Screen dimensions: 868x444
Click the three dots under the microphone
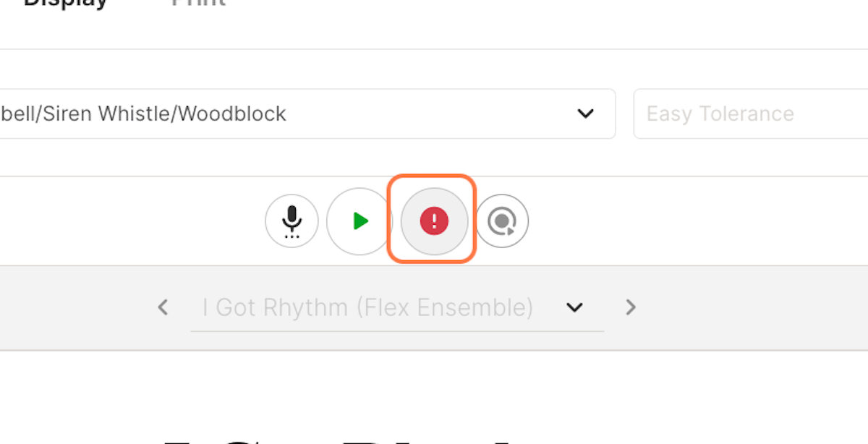(292, 236)
